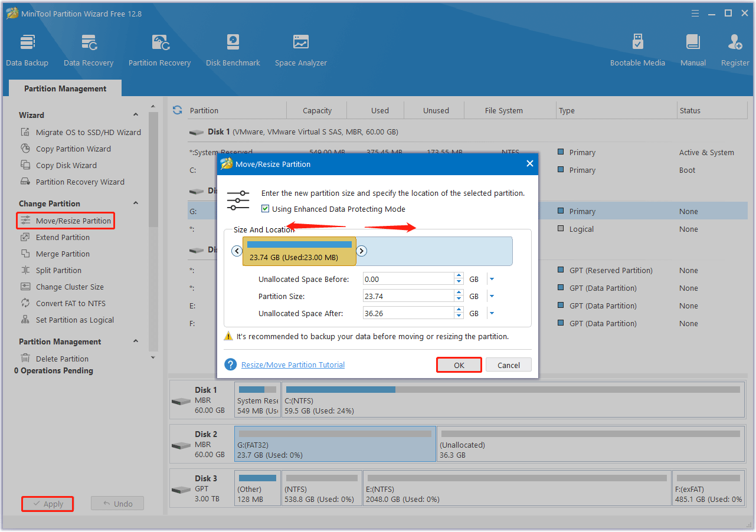Click the yellow partition size block
The width and height of the screenshot is (756, 532).
299,251
